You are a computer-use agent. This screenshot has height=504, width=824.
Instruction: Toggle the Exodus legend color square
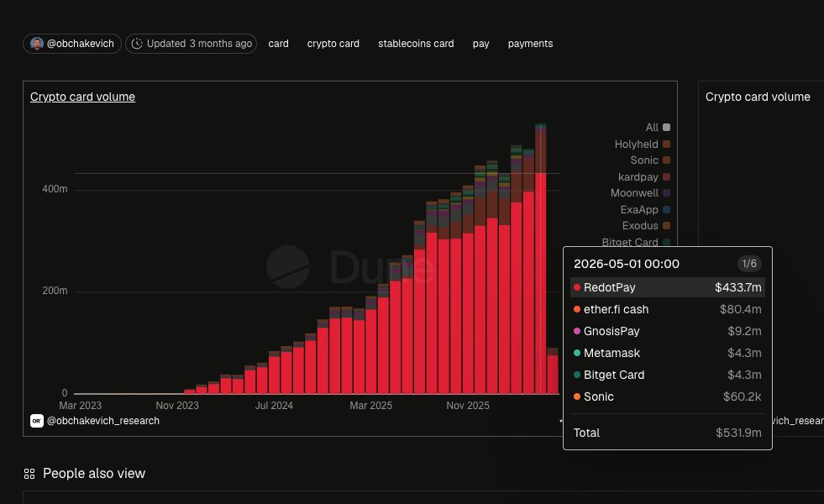click(666, 225)
